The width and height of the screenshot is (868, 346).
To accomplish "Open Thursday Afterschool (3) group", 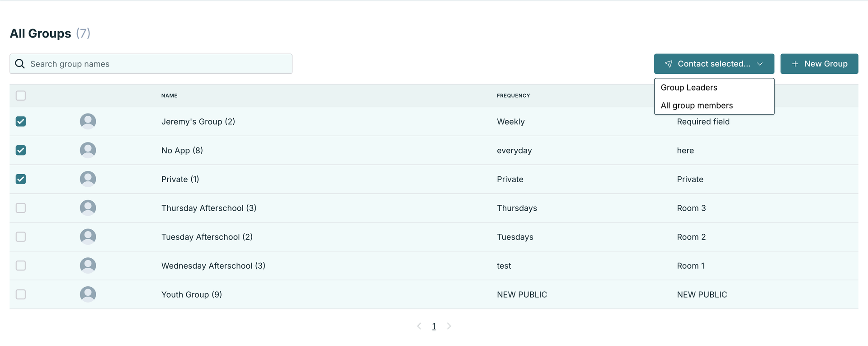I will (x=209, y=208).
